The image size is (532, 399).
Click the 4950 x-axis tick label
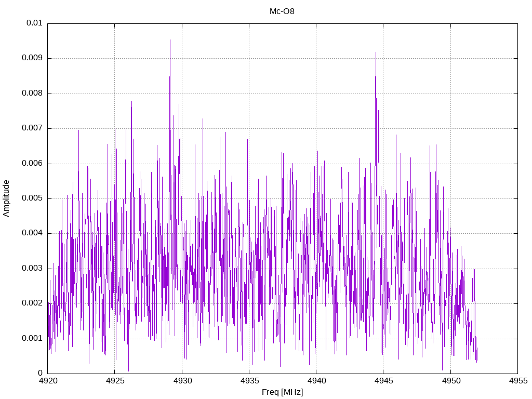click(x=451, y=381)
